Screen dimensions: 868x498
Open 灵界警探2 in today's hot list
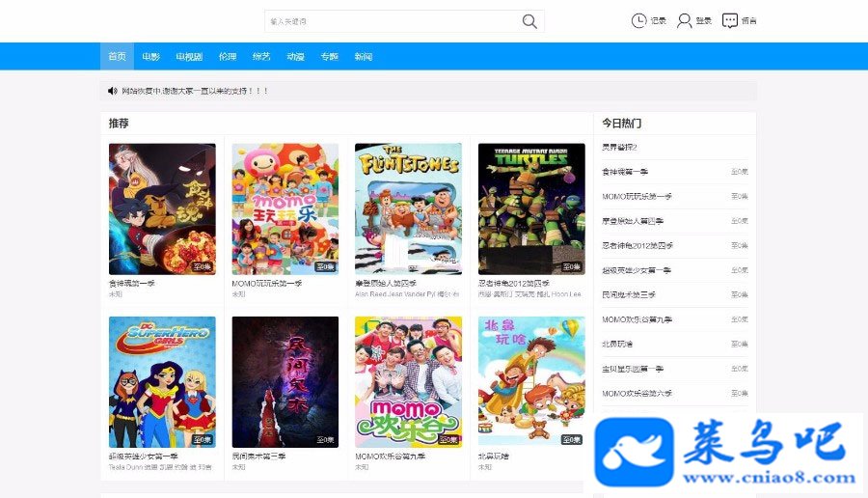[619, 148]
